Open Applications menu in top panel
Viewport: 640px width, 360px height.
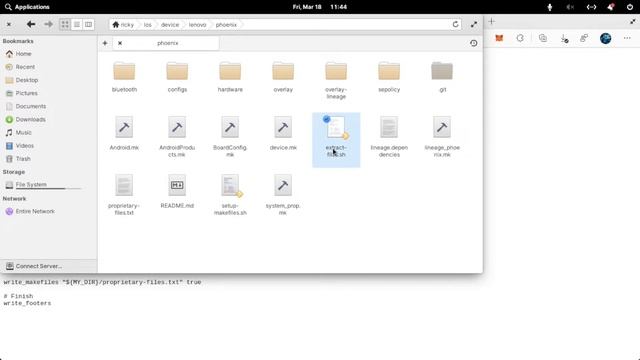27,7
